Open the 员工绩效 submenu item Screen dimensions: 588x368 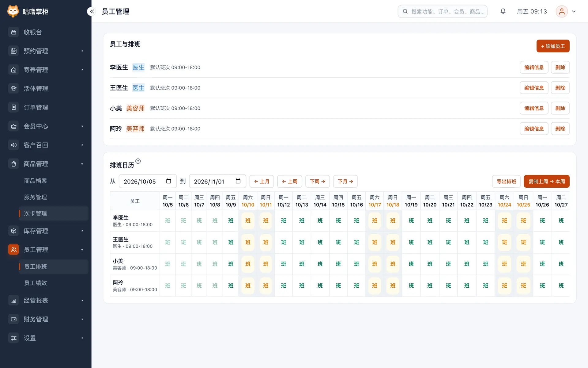[x=53, y=283]
